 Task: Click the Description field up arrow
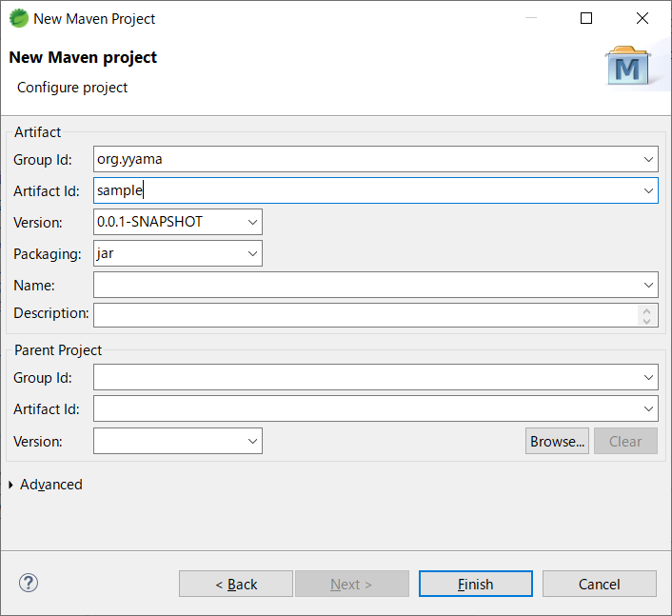tap(647, 311)
